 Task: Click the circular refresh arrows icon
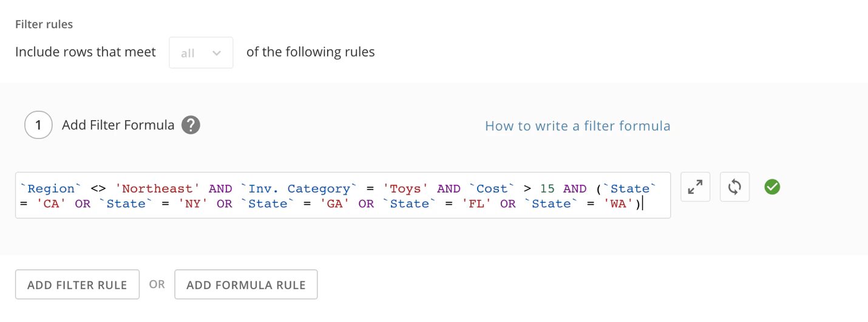pyautogui.click(x=734, y=187)
